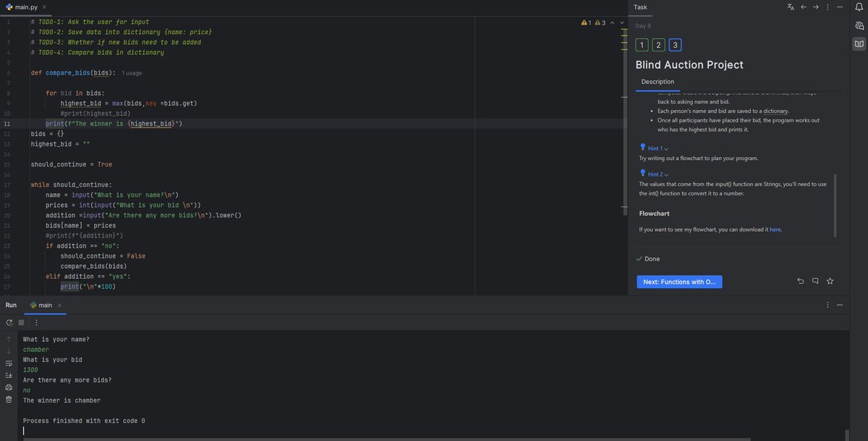Viewport: 868px width, 441px height.
Task: Click the 'Done' status text
Action: tap(652, 259)
